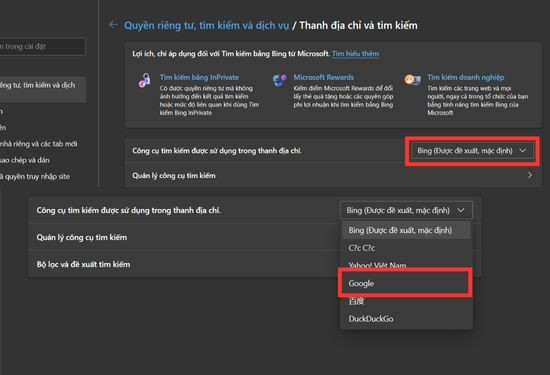Choose Google from the search engine list
The image size is (550, 375).
(405, 283)
